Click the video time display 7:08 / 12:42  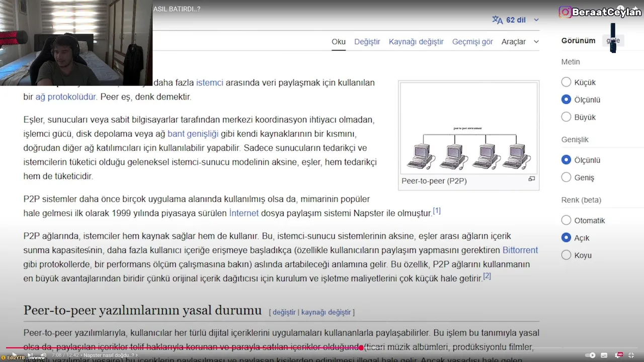pyautogui.click(x=65, y=355)
